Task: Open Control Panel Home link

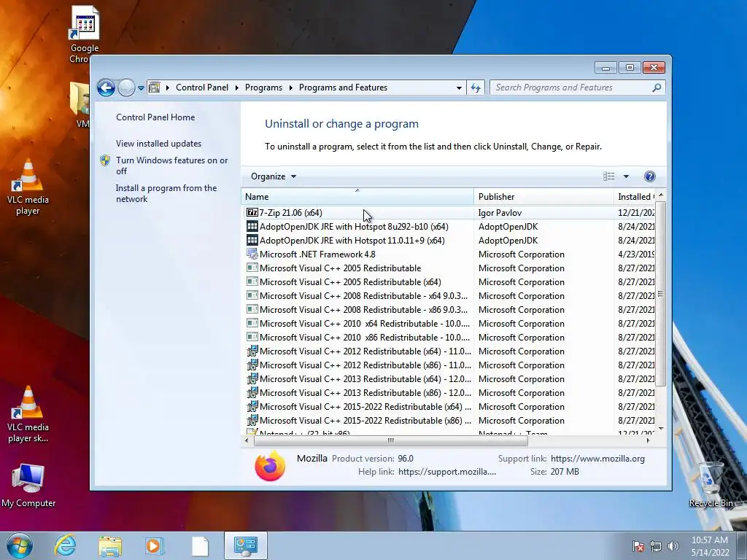Action: click(155, 117)
